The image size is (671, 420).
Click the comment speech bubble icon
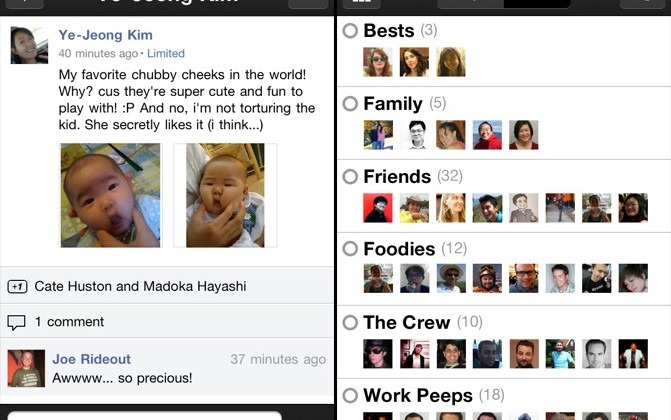click(17, 323)
